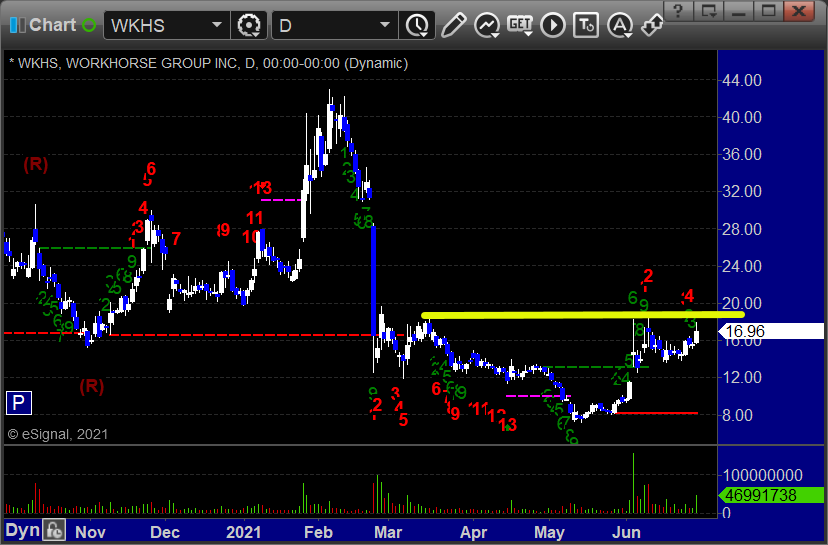Click the 24.00 price axis label
828x545 pixels.
pos(742,266)
